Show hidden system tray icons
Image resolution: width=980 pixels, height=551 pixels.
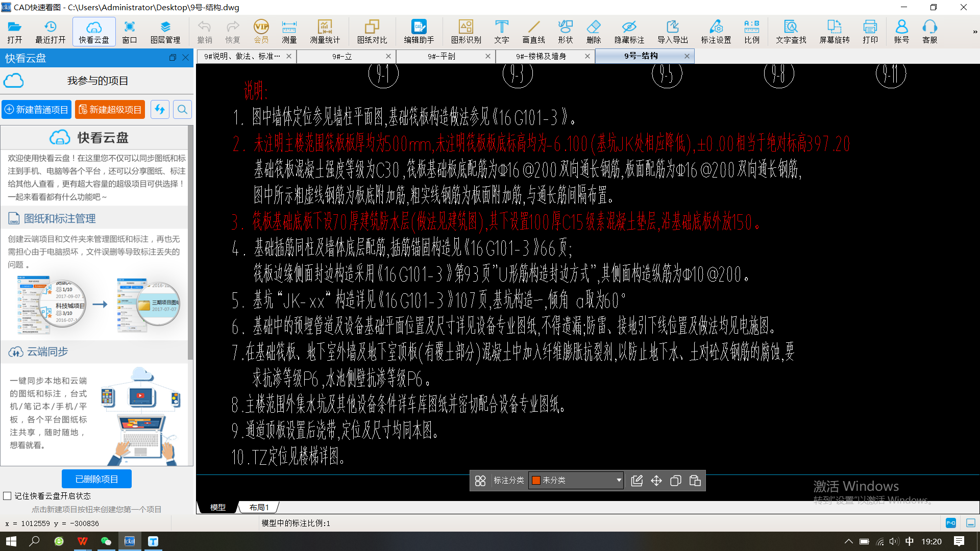(848, 541)
